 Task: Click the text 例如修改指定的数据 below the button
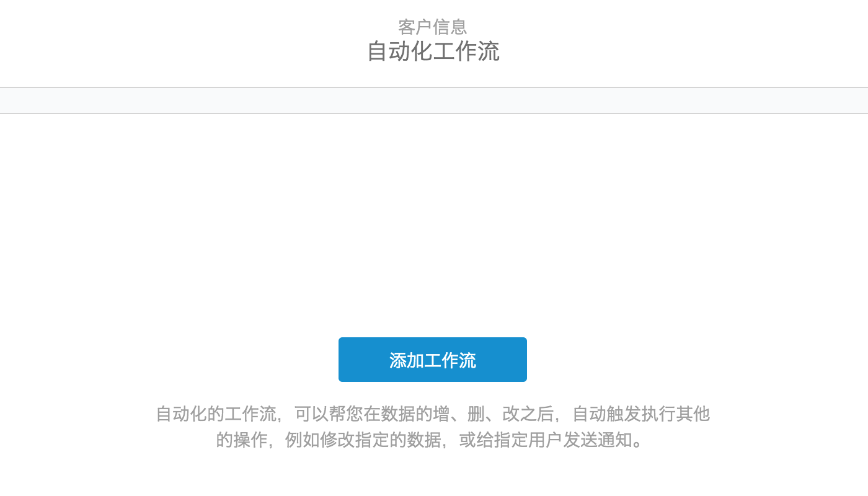pyautogui.click(x=363, y=440)
